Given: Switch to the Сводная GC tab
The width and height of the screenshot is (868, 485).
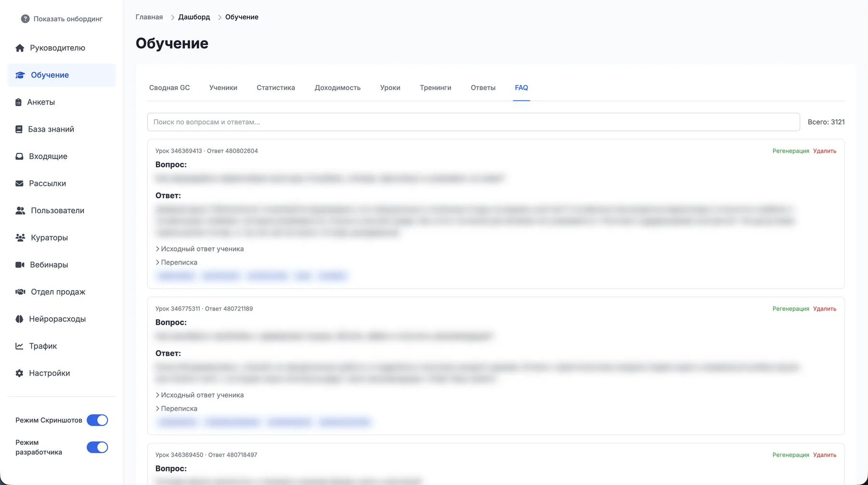Looking at the screenshot, I should click(169, 88).
